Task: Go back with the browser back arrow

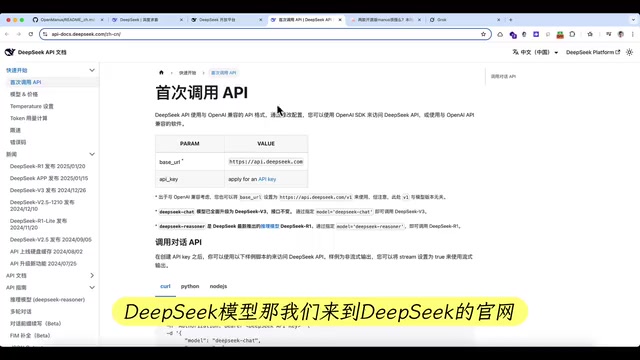Action: point(7,34)
